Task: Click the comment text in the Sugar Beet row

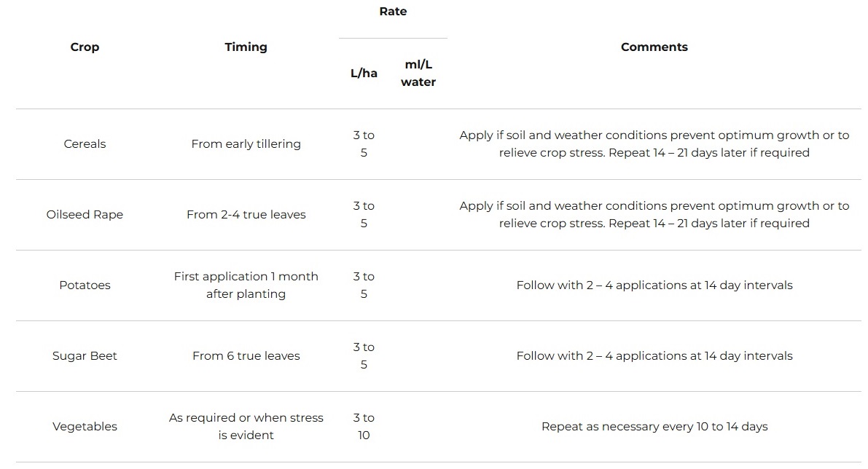Action: 654,356
